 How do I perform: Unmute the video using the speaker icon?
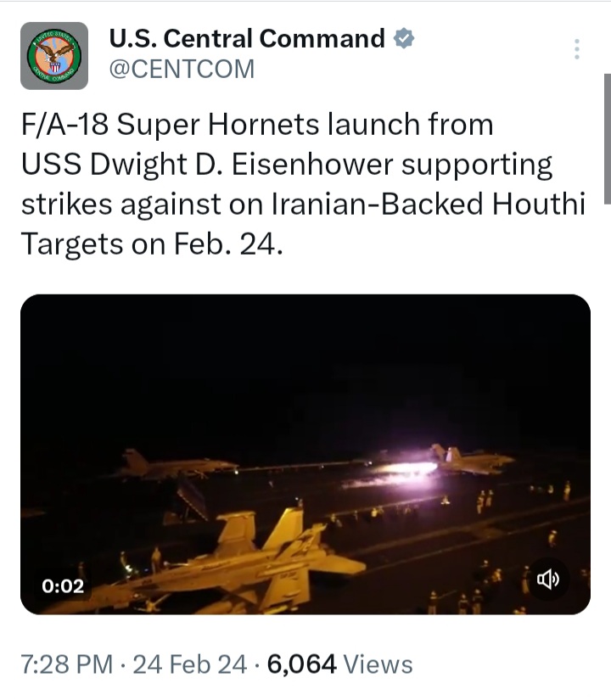click(x=547, y=580)
